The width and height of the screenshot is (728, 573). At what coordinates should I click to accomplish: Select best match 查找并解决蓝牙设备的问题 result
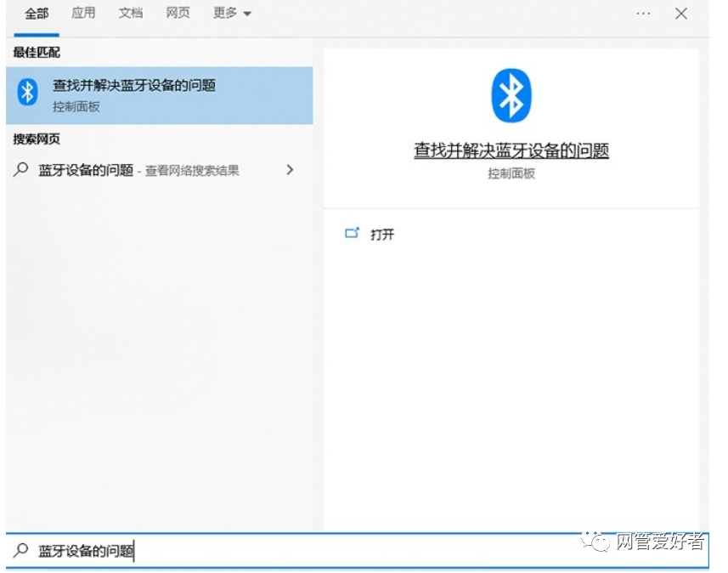click(159, 95)
